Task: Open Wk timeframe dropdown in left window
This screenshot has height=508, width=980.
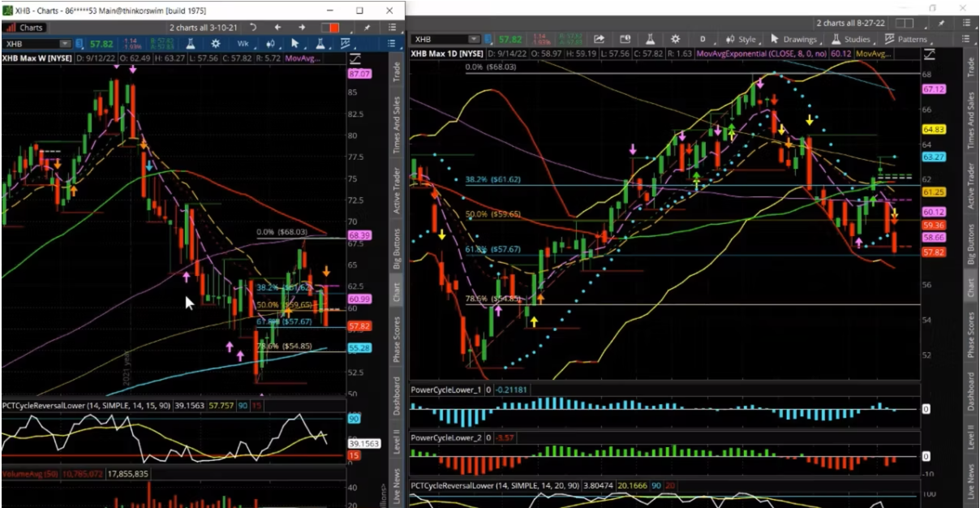Action: tap(243, 43)
